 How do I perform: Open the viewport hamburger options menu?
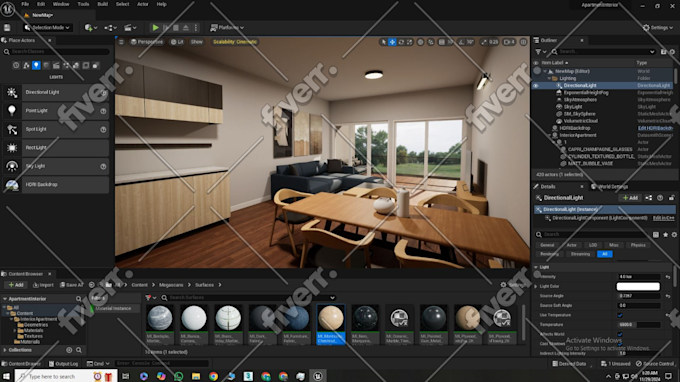[121, 42]
